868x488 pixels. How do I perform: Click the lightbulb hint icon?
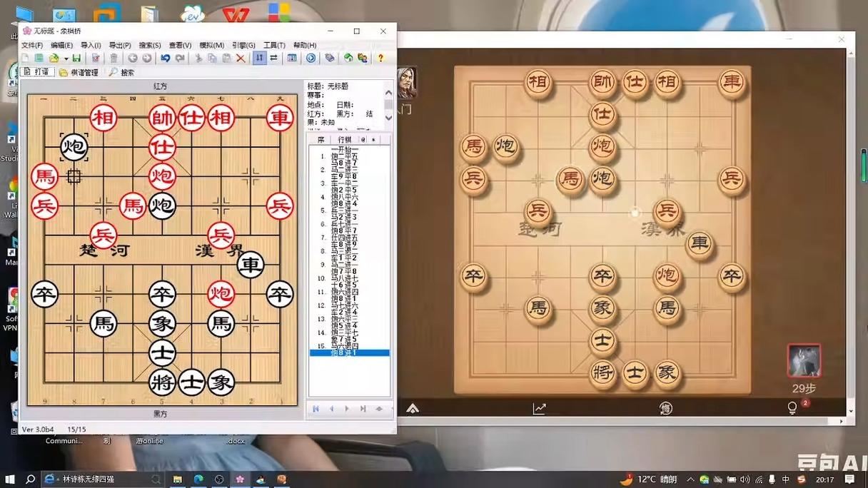point(792,407)
